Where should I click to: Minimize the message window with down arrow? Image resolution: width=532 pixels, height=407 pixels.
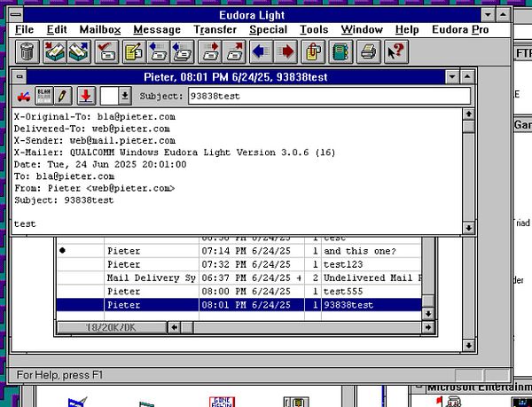click(x=452, y=77)
